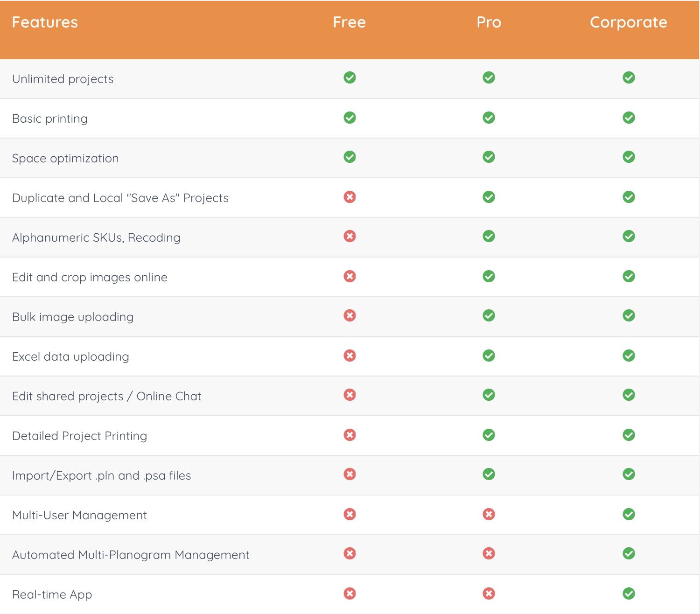Click the Free checkmark for Unlimited projects
This screenshot has width=700, height=614.
tap(350, 77)
